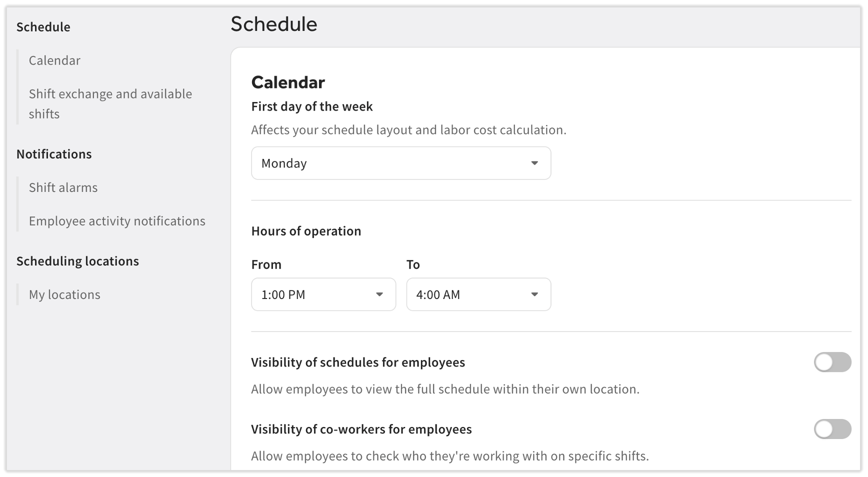The height and width of the screenshot is (477, 868).
Task: Toggle Visibility of co-workers for employees
Action: tap(832, 429)
